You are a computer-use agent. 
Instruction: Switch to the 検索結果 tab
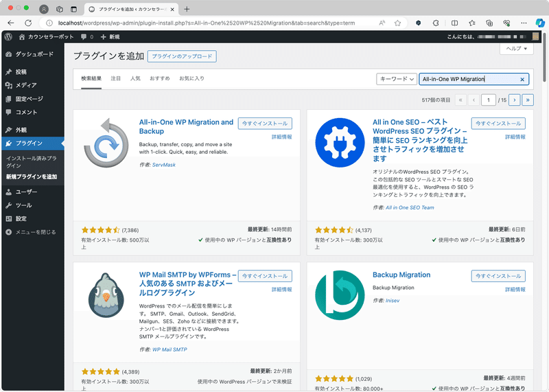tap(91, 78)
